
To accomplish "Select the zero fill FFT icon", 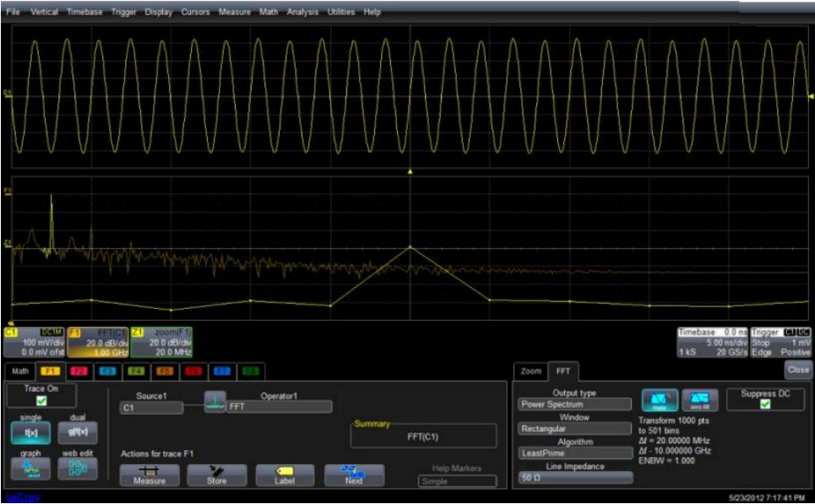I will click(698, 400).
